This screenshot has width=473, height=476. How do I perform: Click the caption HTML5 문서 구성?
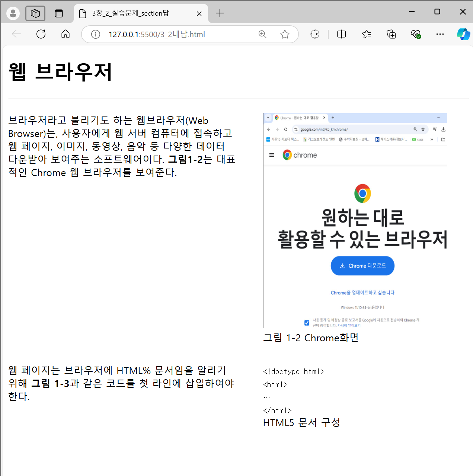point(301,422)
